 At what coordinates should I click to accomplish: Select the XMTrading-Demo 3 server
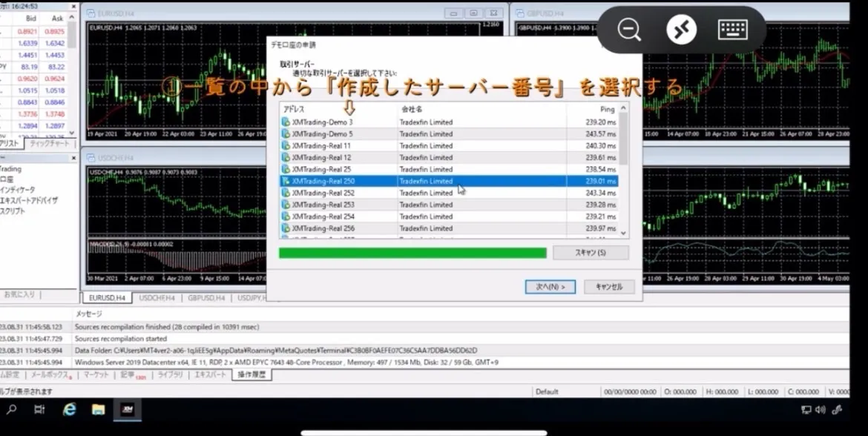(322, 122)
